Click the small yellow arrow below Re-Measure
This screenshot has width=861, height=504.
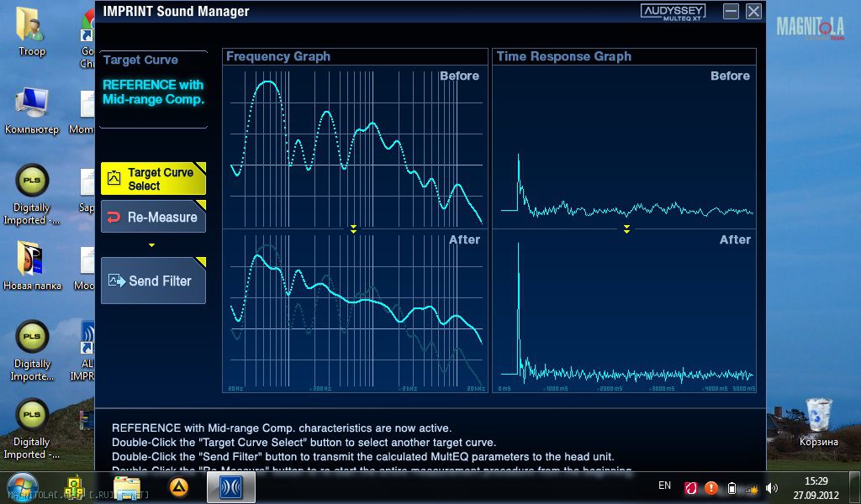tap(151, 245)
